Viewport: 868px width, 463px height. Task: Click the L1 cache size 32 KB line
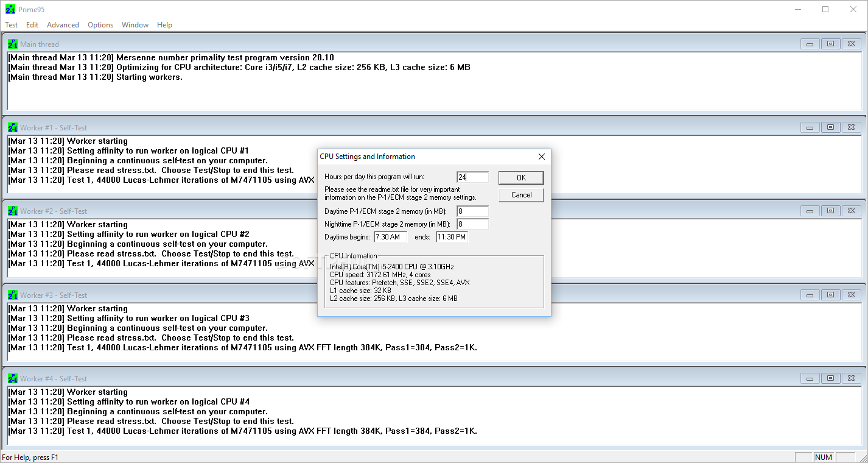point(360,291)
